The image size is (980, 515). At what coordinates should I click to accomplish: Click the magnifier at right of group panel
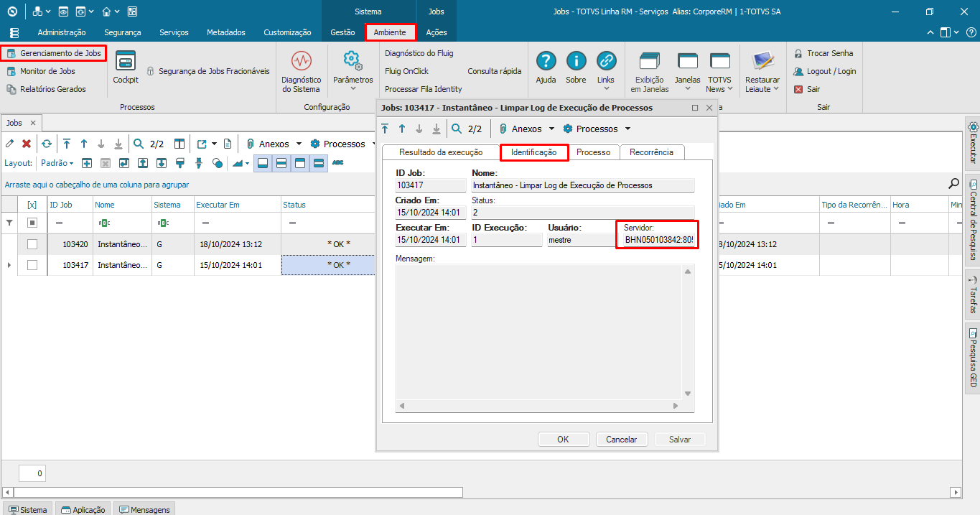pyautogui.click(x=954, y=183)
